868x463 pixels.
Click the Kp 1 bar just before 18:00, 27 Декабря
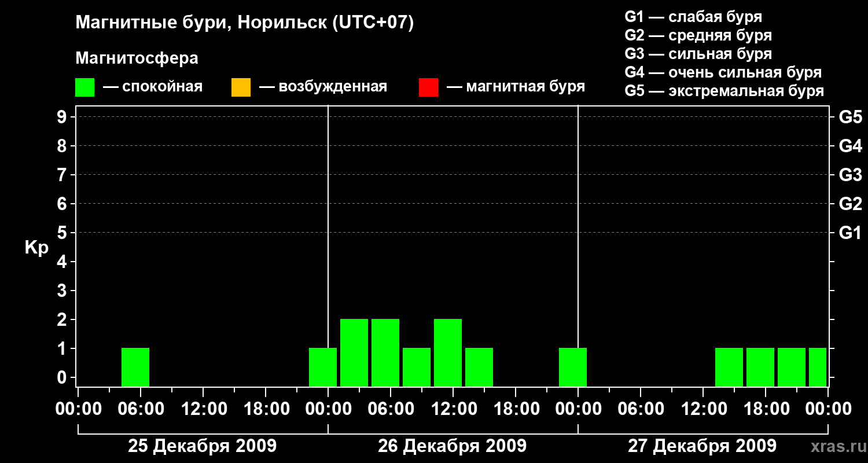coord(760,367)
